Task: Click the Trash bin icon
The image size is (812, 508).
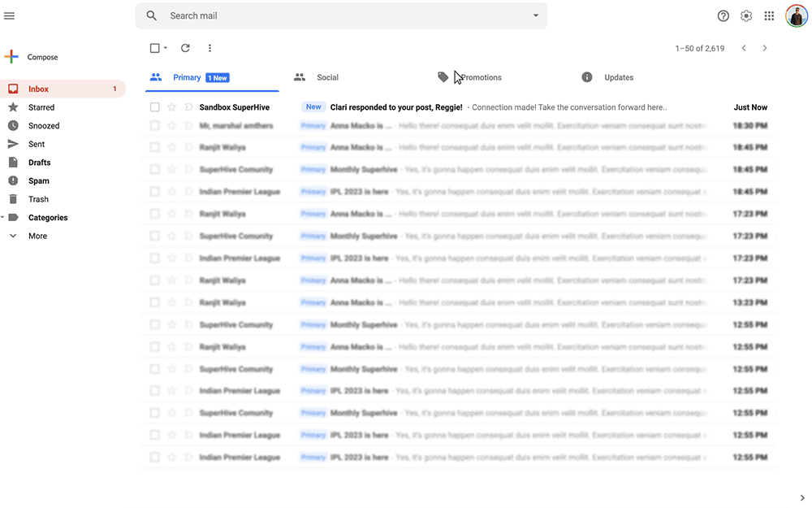Action: tap(13, 199)
